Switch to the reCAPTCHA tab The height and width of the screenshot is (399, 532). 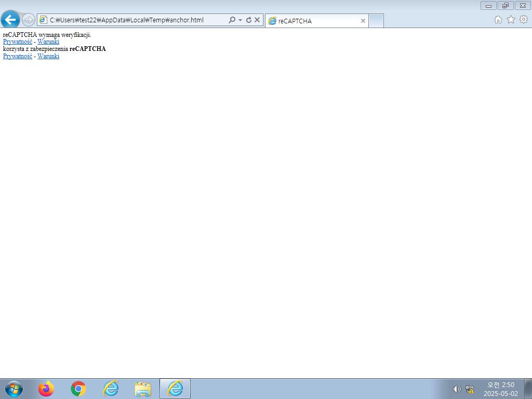(316, 21)
